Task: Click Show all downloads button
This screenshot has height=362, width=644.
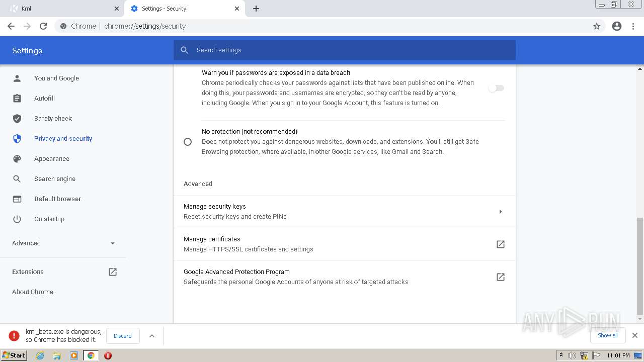Action: 608,335
